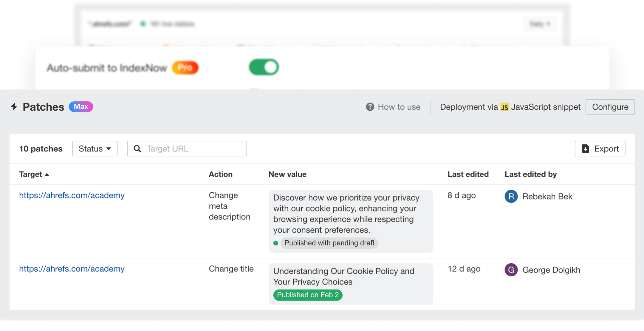This screenshot has height=331, width=644.
Task: Select the Last edited column header
Action: (x=467, y=174)
